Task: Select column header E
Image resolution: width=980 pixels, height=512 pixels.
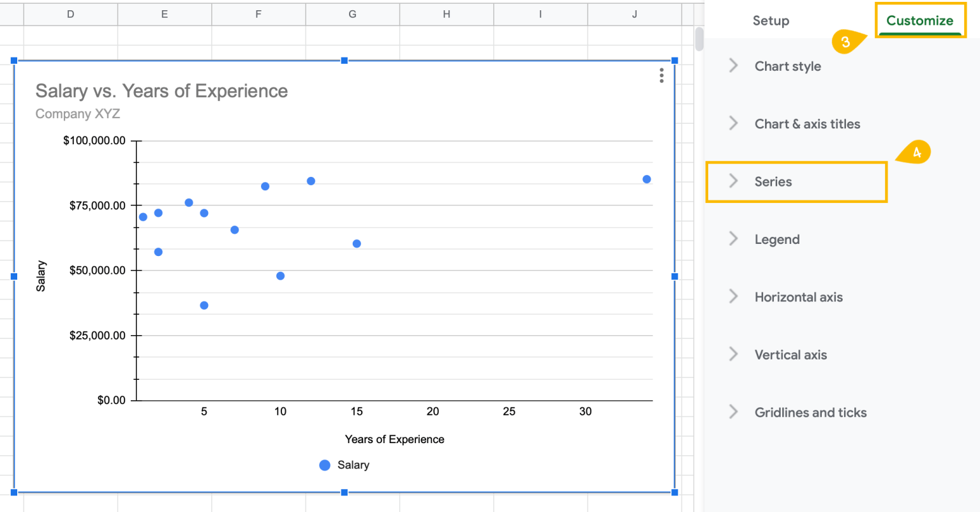Action: pos(164,13)
